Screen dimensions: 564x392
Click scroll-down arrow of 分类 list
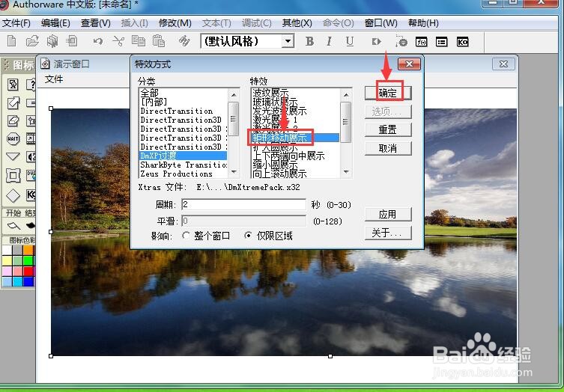[x=234, y=172]
